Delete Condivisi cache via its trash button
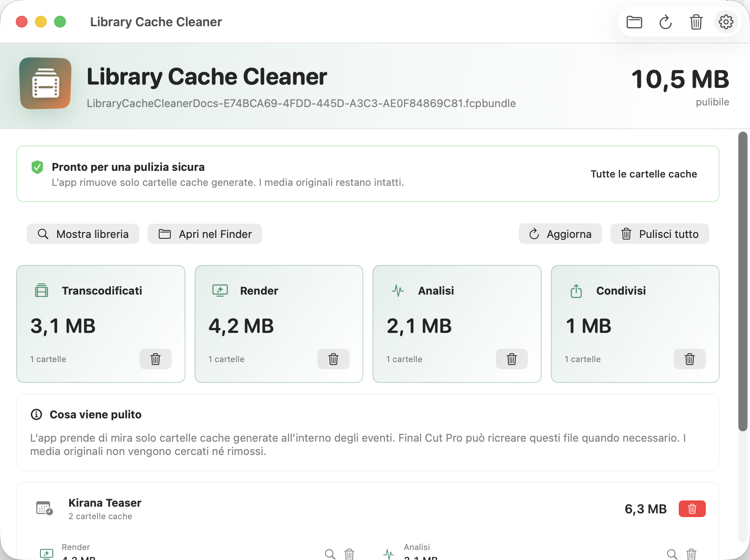 pyautogui.click(x=690, y=359)
